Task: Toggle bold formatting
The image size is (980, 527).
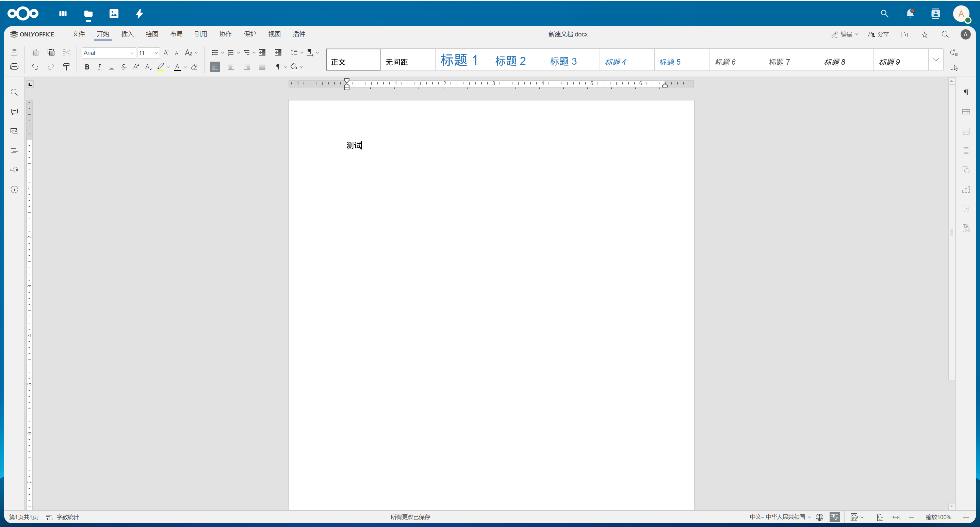Action: (87, 67)
